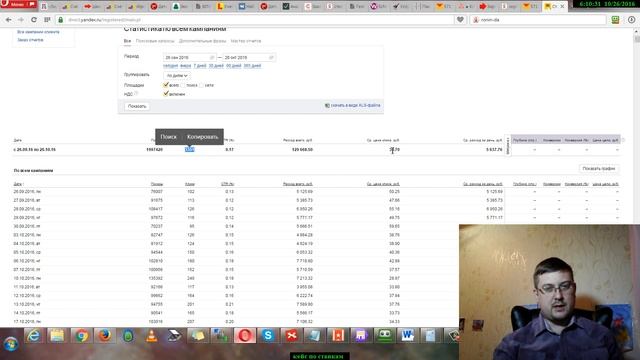The width and height of the screenshot is (640, 360).
Task: Toggle vertical handle beside conversion columns
Action: [508, 145]
